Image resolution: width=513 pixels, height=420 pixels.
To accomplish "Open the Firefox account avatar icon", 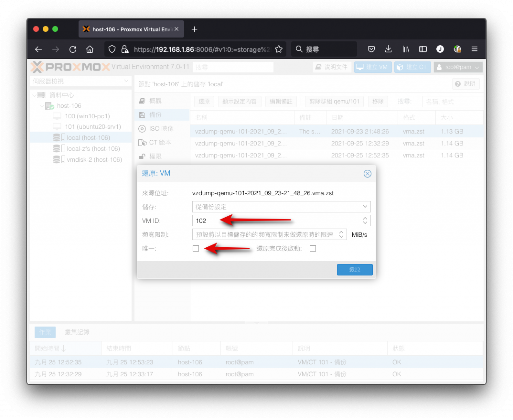I will click(x=440, y=49).
